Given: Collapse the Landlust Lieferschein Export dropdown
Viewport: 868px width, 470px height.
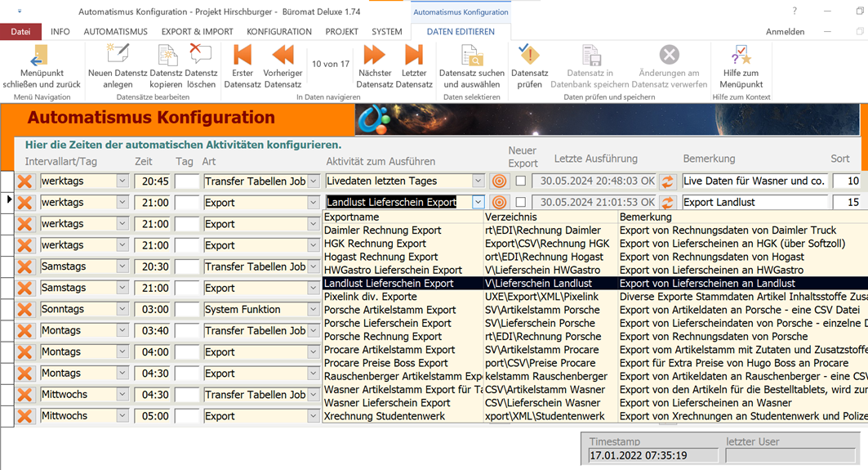Looking at the screenshot, I should coord(479,203).
